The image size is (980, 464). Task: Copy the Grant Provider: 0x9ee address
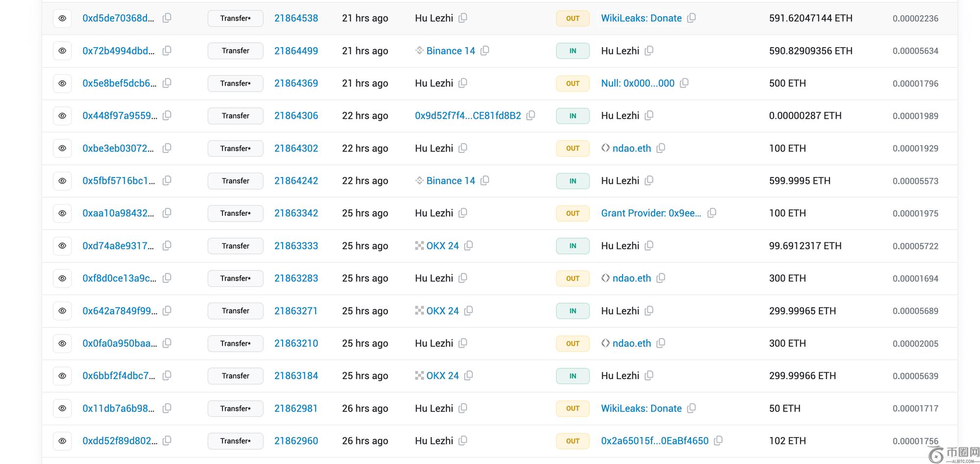[711, 213]
